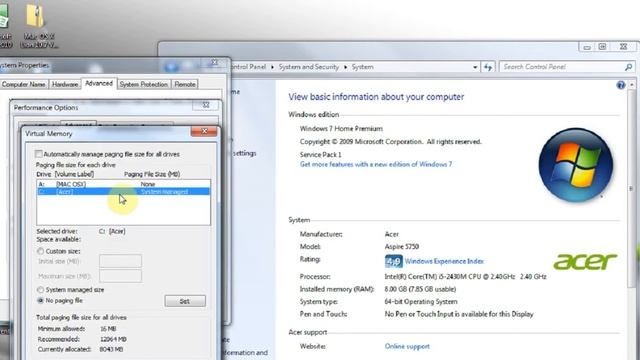Image resolution: width=640 pixels, height=360 pixels.
Task: Click the 12064 MB recommended value
Action: [x=113, y=339]
